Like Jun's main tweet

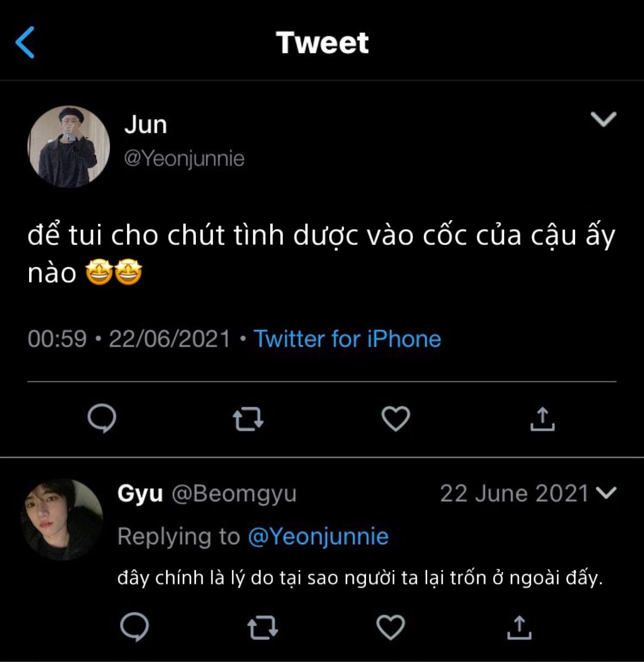click(x=396, y=419)
